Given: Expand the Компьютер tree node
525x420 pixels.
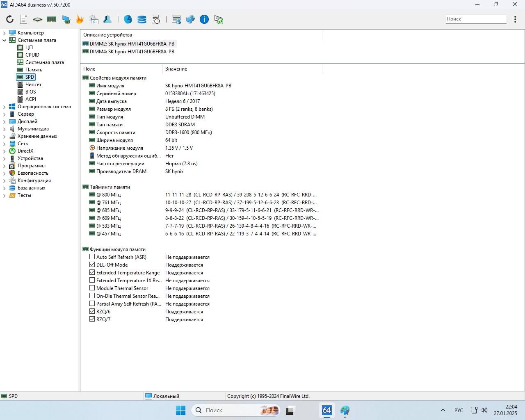Looking at the screenshot, I should click(x=5, y=33).
